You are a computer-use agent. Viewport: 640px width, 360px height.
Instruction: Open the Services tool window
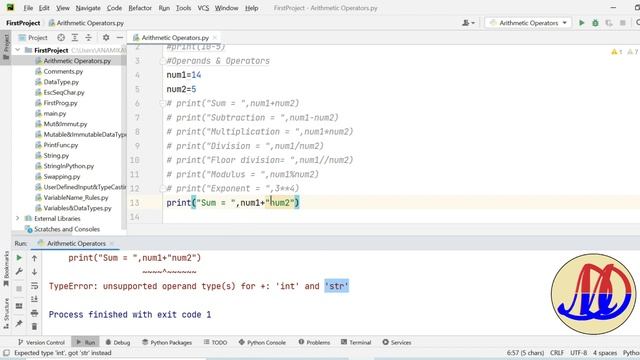click(397, 342)
